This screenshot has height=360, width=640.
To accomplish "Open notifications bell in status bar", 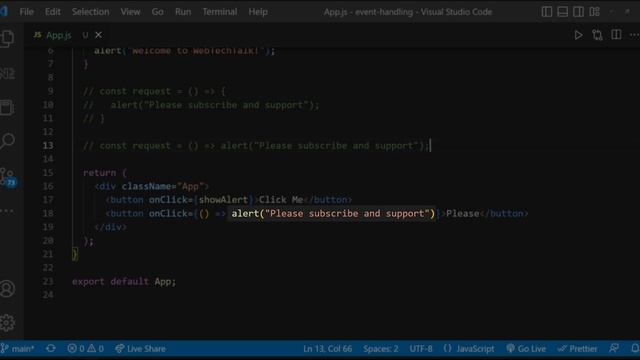I will [635, 349].
